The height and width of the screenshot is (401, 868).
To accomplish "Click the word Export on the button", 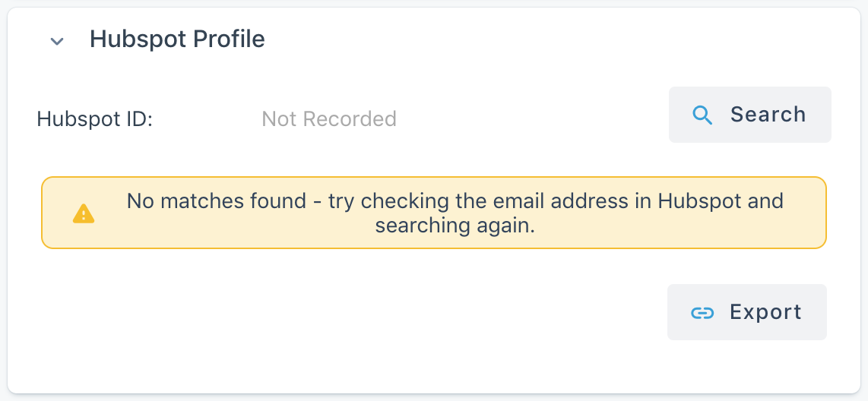I will pos(765,312).
